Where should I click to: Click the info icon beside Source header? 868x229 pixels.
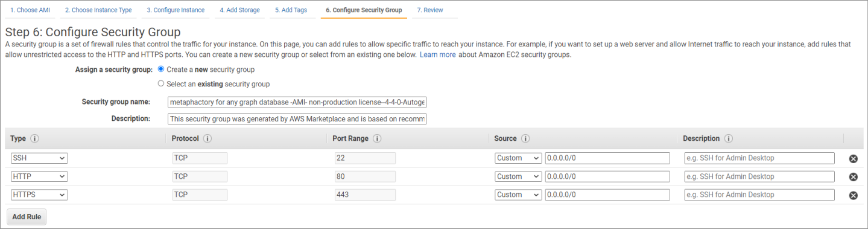[x=525, y=138]
